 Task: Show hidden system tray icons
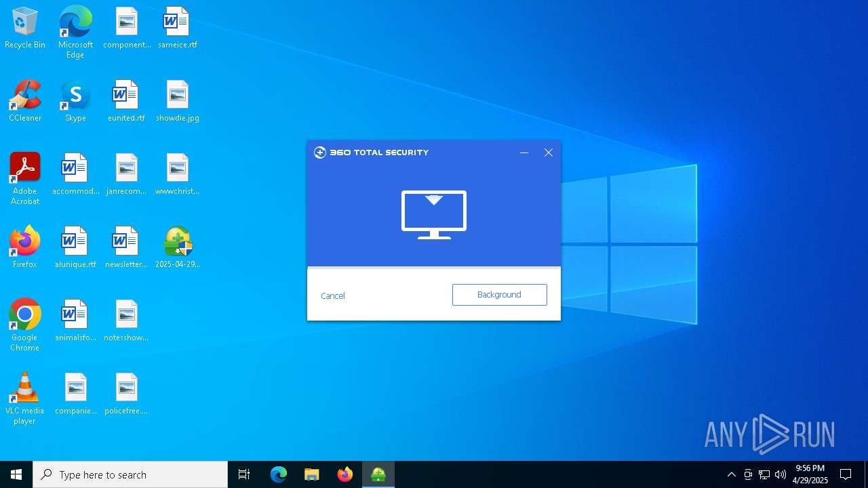732,474
